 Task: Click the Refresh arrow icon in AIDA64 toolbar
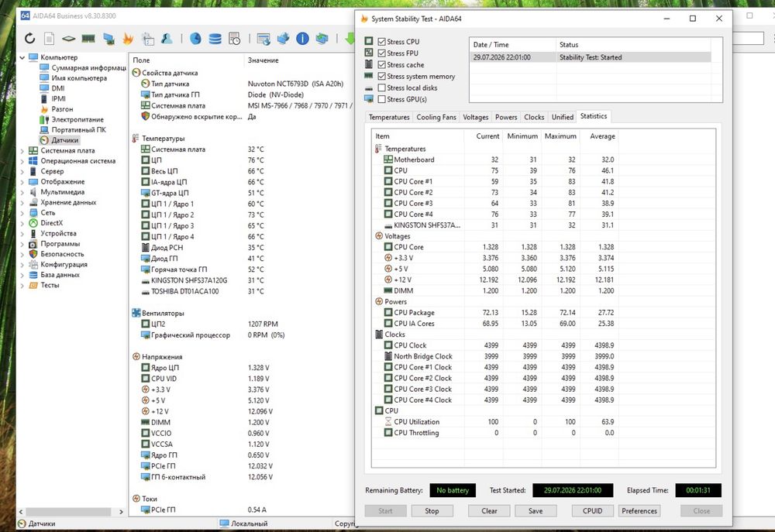pyautogui.click(x=29, y=38)
